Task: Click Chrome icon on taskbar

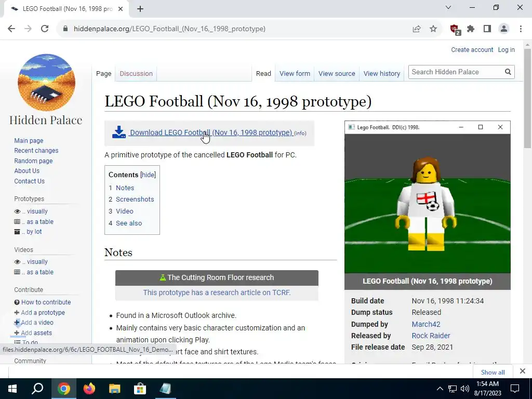Action: point(64,389)
